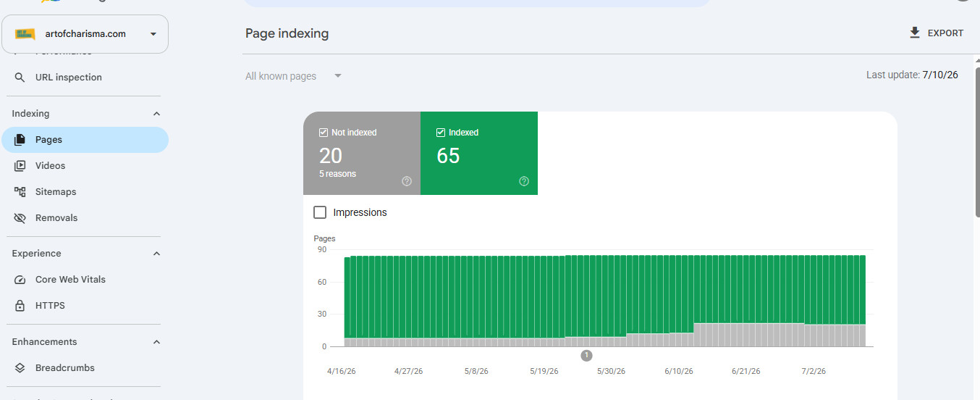Click the artofcharisma.com site favicon
Viewport: 980px width, 400px height.
point(25,34)
